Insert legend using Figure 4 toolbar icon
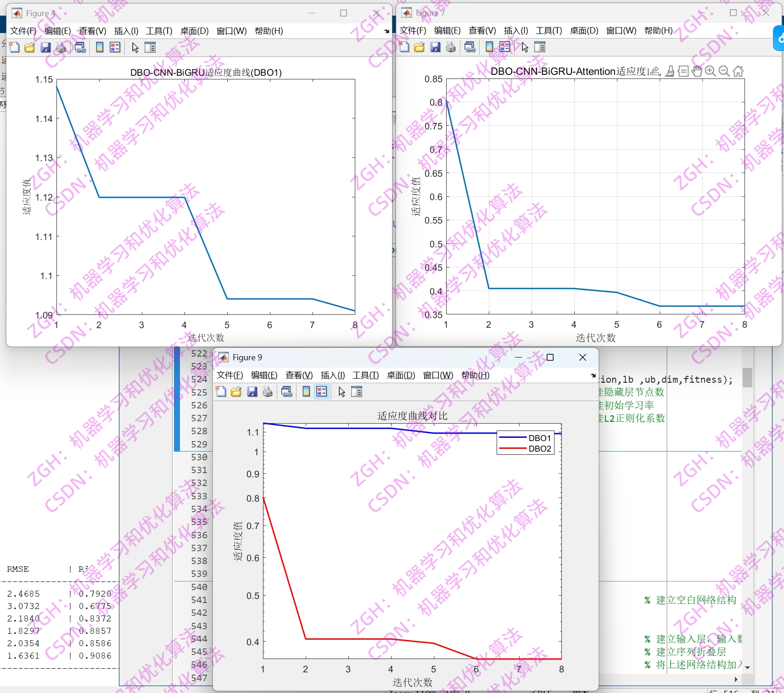Image resolution: width=784 pixels, height=693 pixels. (115, 47)
